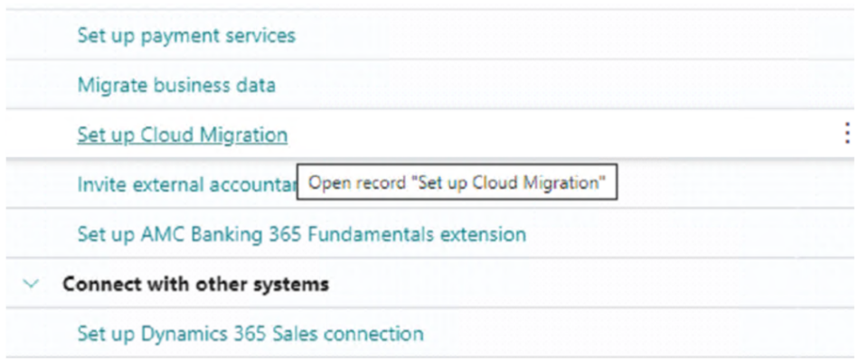Show more options for Set up Cloud Migration
Screen dimensions: 868x364
[x=846, y=134]
